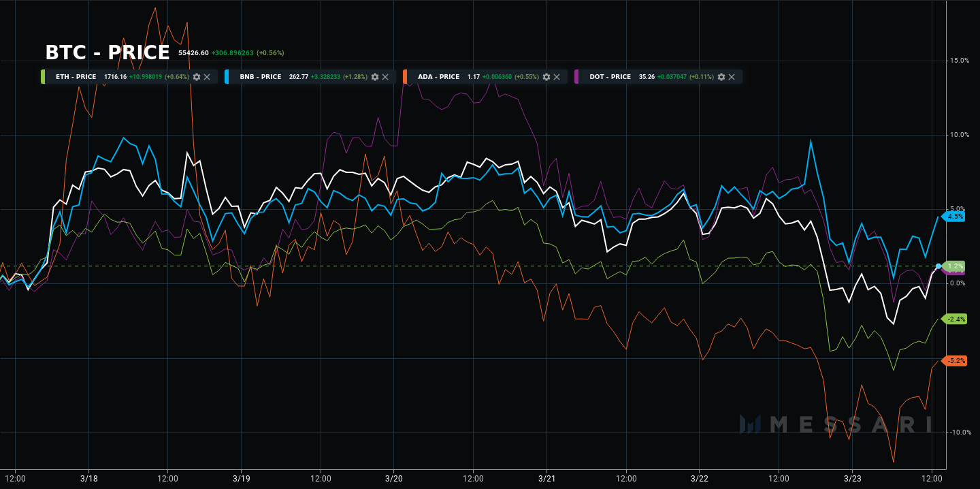Screen dimensions: 980x489
Task: Click the 10.0% y-axis label
Action: 960,135
